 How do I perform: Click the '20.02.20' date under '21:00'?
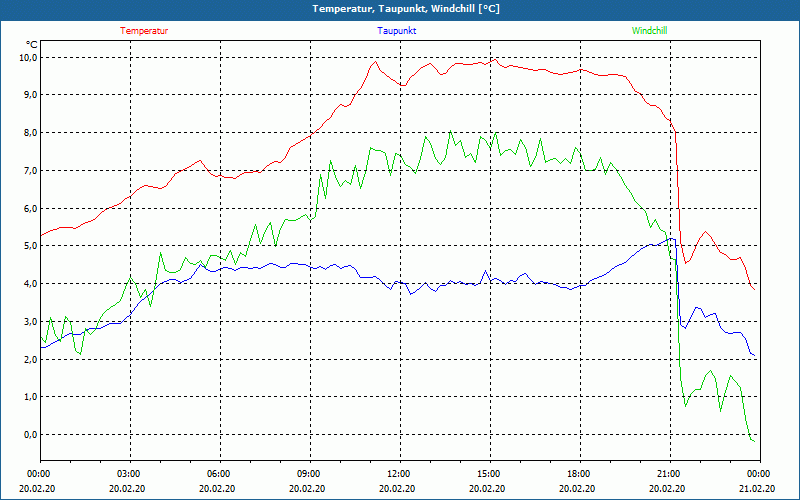(667, 488)
